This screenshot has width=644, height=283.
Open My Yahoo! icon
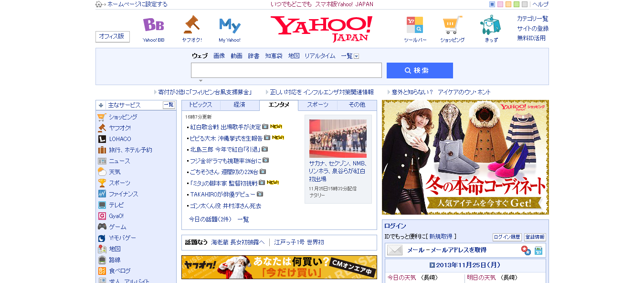(x=230, y=25)
